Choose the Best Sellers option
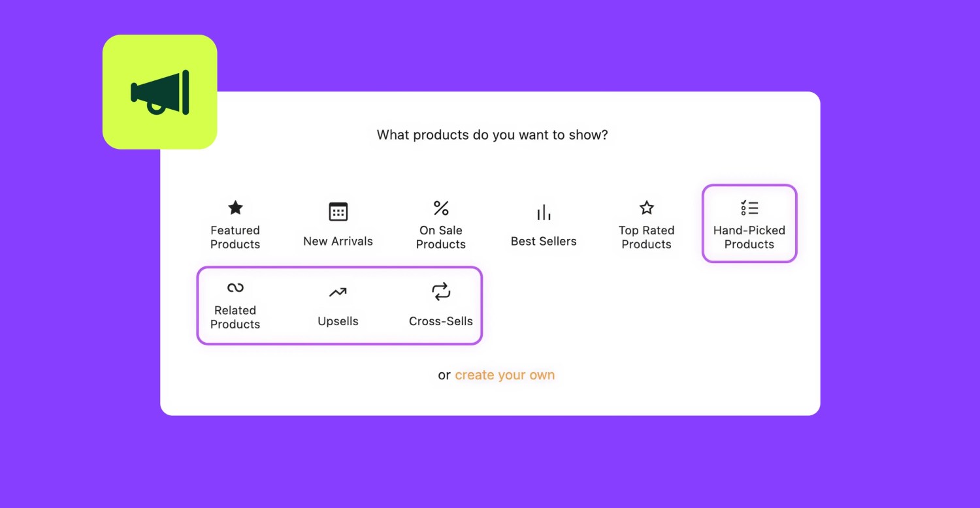The width and height of the screenshot is (980, 508). pyautogui.click(x=544, y=225)
